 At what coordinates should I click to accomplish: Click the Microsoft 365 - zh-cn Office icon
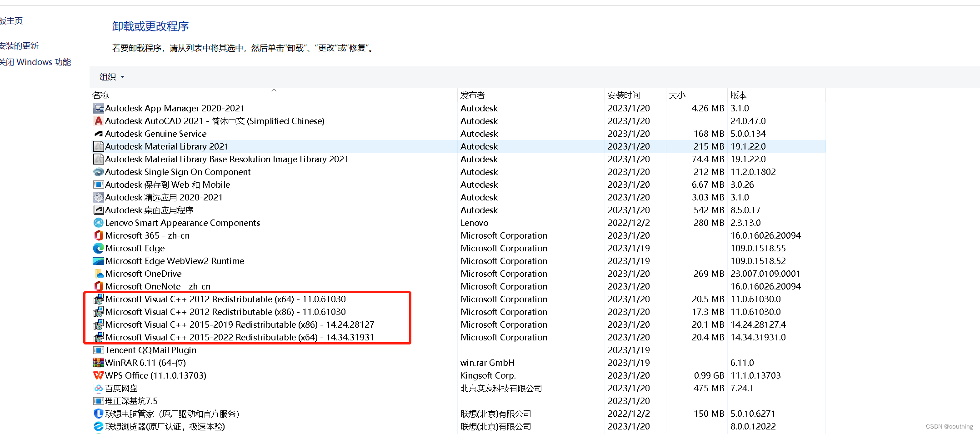tap(98, 235)
